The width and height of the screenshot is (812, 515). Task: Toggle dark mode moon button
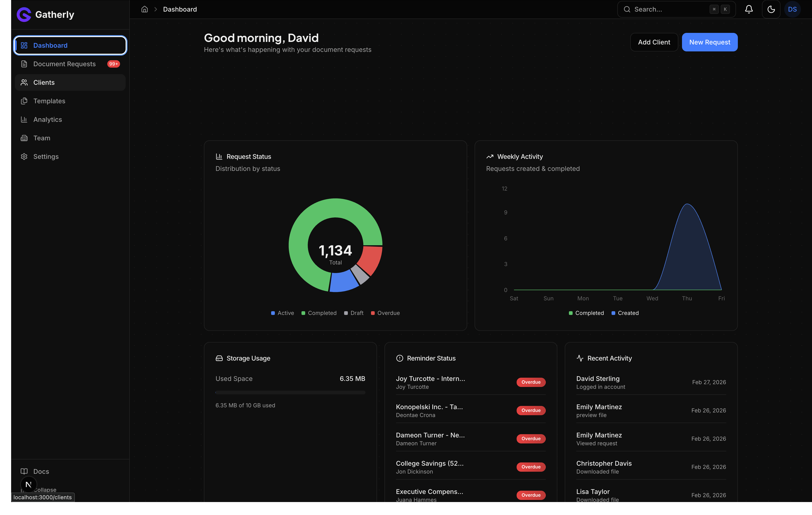pyautogui.click(x=771, y=9)
